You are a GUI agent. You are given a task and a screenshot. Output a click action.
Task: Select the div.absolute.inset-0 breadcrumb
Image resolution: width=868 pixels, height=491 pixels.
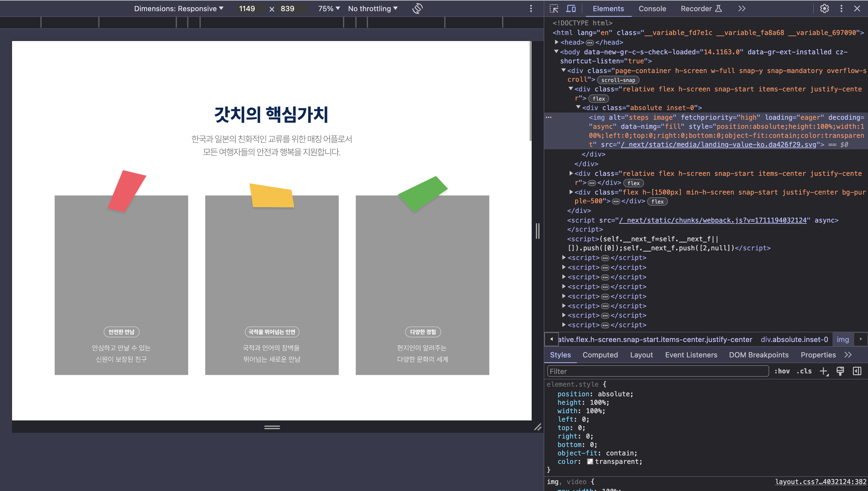[794, 339]
